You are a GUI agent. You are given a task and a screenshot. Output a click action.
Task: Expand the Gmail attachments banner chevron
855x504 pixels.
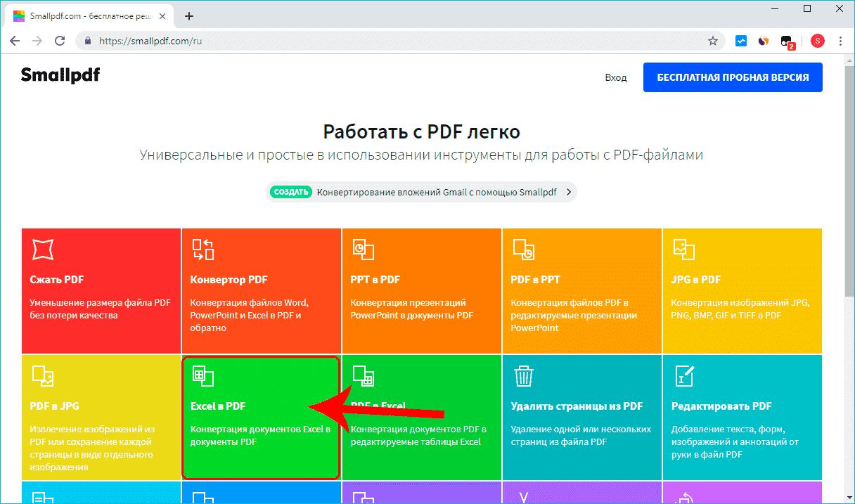(568, 191)
